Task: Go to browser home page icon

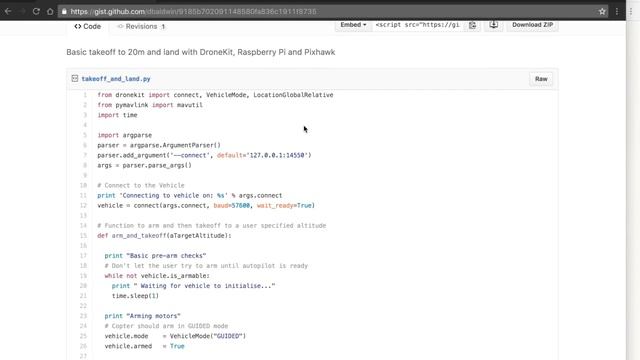Action: click(x=50, y=11)
